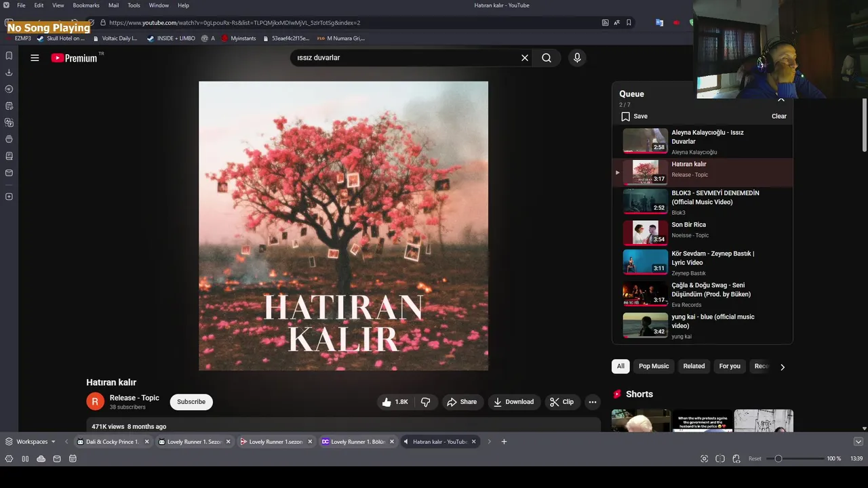
Task: Open the Vivaldi Notes panel
Action: pos(9,106)
